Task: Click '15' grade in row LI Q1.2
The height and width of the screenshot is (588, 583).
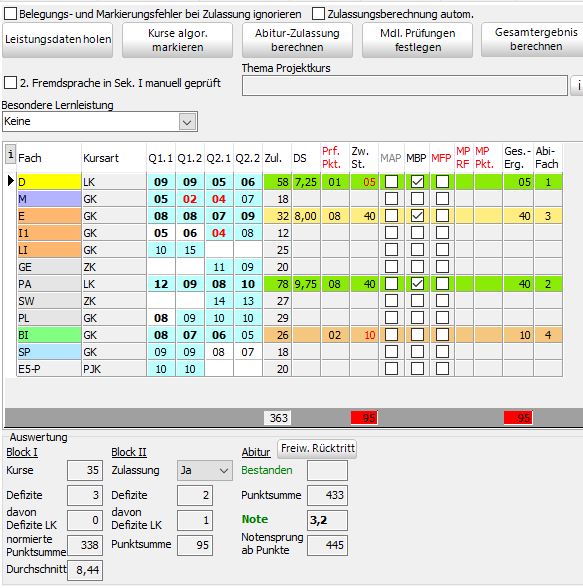Action: [x=190, y=250]
